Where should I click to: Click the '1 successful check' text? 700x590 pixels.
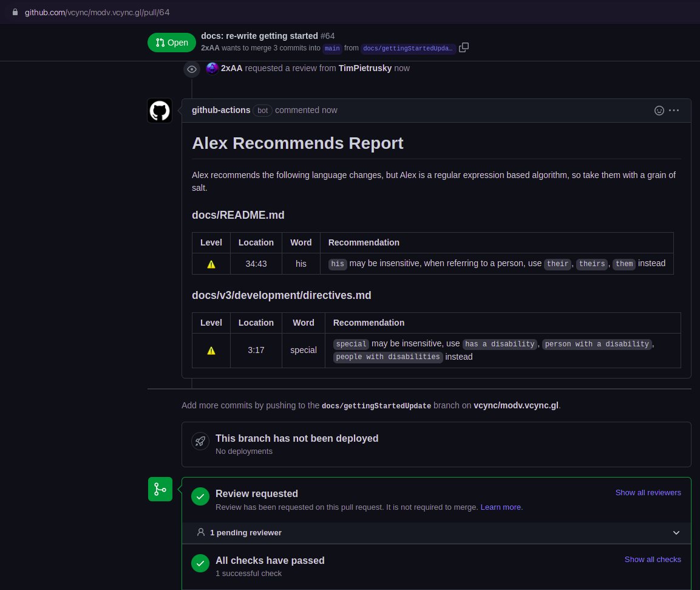coord(249,574)
